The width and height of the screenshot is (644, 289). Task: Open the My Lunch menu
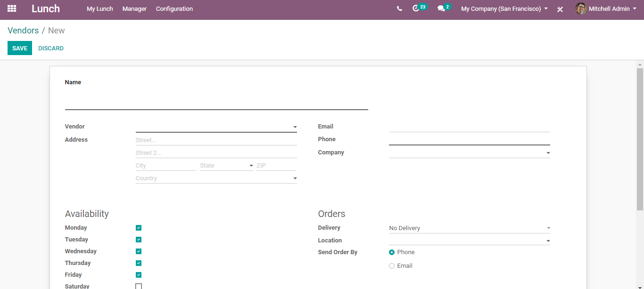click(100, 8)
